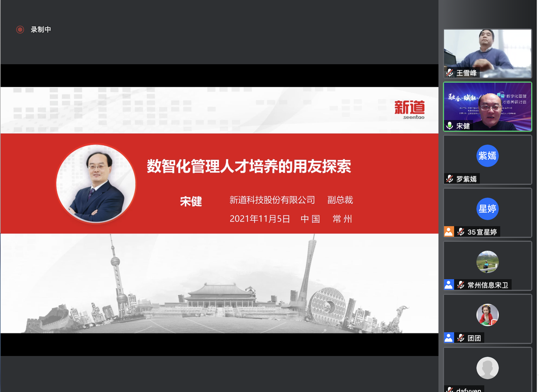This screenshot has width=539, height=392.
Task: Click the slide title 数智化管理人才培养的用友探索
Action: (249, 166)
